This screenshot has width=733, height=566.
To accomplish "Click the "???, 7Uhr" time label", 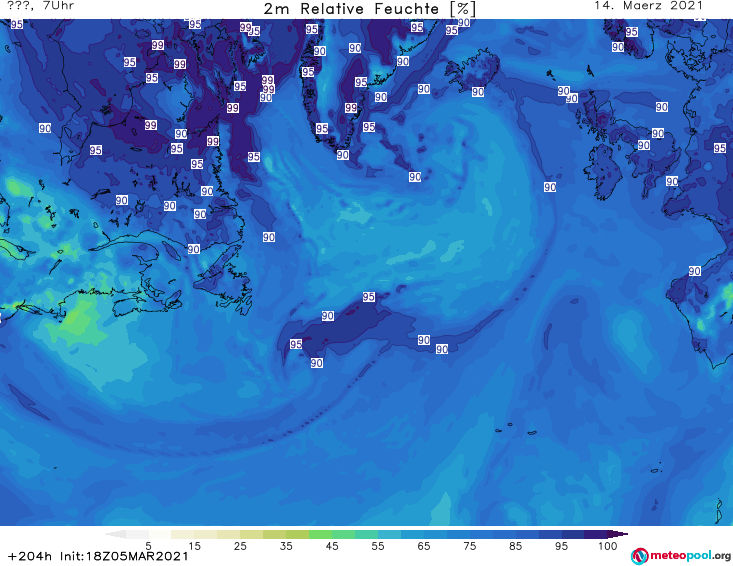I will 41,6.
